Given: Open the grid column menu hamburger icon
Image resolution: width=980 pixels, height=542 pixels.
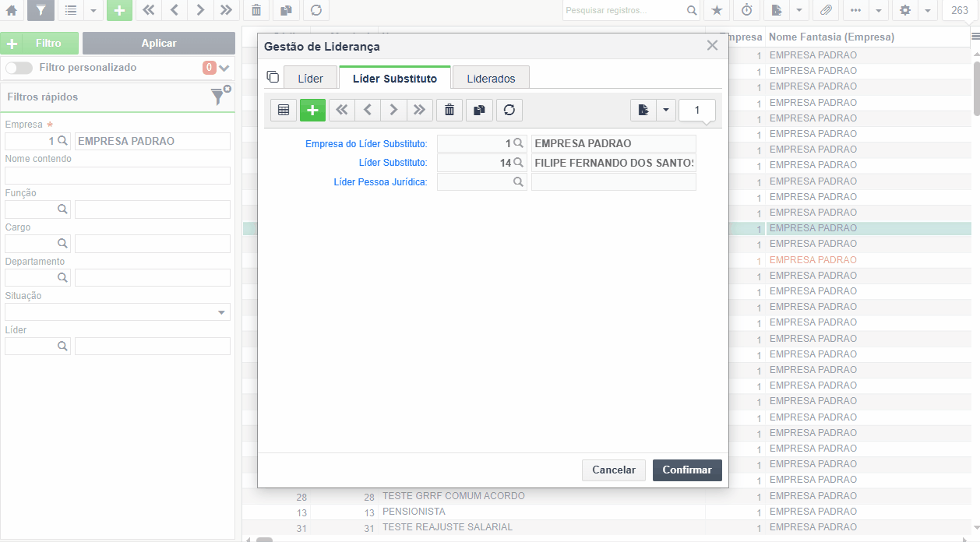Looking at the screenshot, I should point(975,37).
